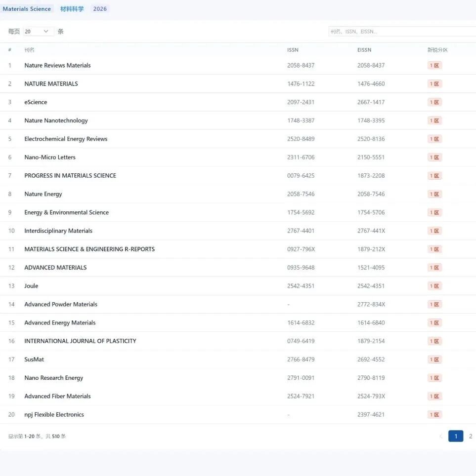Click ISSN value 2766-8479
Image resolution: width=476 pixels, height=476 pixels.
(x=301, y=359)
